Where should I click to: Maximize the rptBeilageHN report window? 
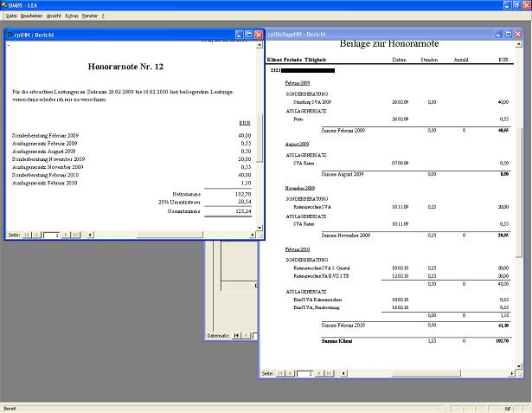tap(509, 34)
